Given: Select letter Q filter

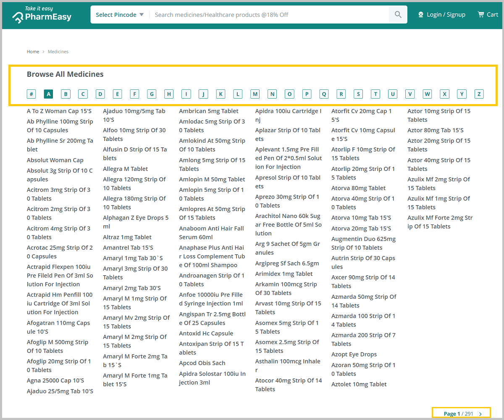Looking at the screenshot, I should pyautogui.click(x=324, y=94).
